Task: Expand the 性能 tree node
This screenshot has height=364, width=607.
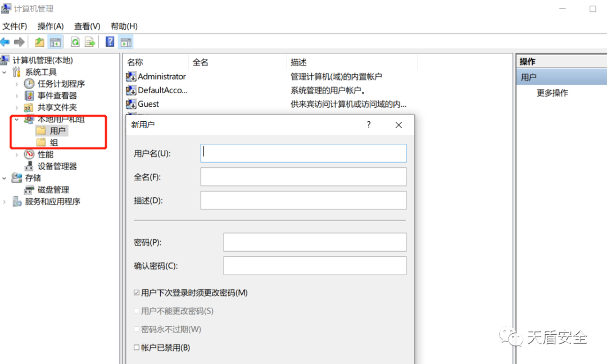Action: (x=17, y=154)
